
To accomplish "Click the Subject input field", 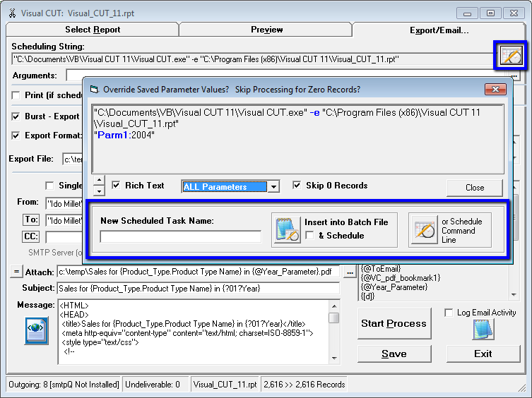I will 198,289.
